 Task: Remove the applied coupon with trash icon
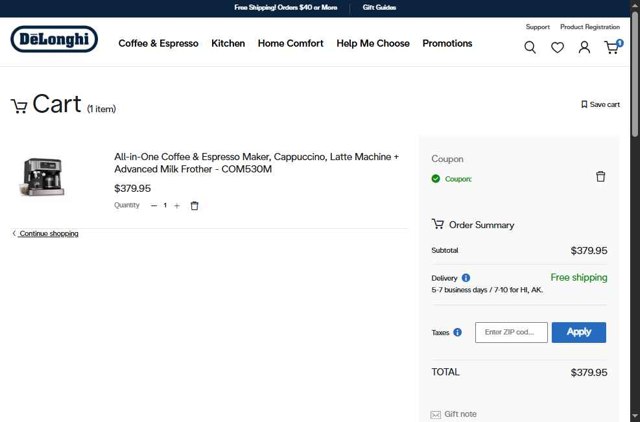click(x=600, y=177)
